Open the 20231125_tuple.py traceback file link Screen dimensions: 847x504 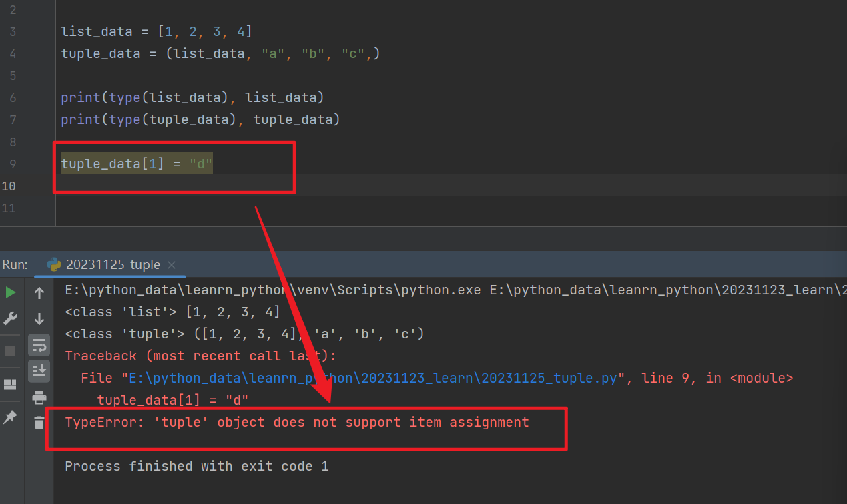tap(373, 379)
